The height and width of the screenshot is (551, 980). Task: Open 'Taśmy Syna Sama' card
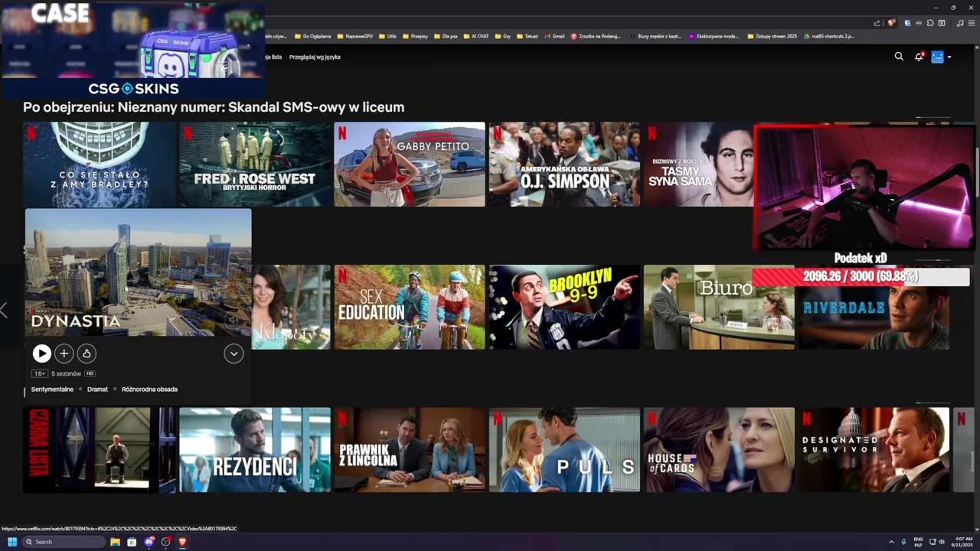click(698, 164)
